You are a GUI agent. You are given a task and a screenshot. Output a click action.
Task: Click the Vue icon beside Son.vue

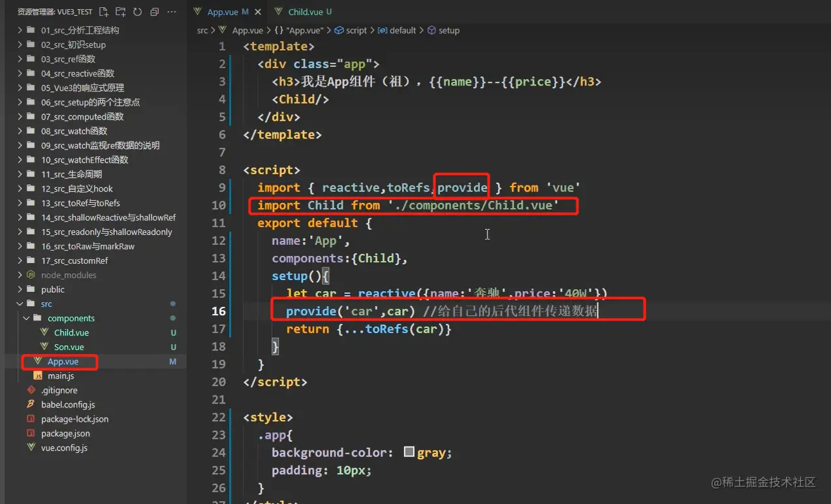[44, 347]
